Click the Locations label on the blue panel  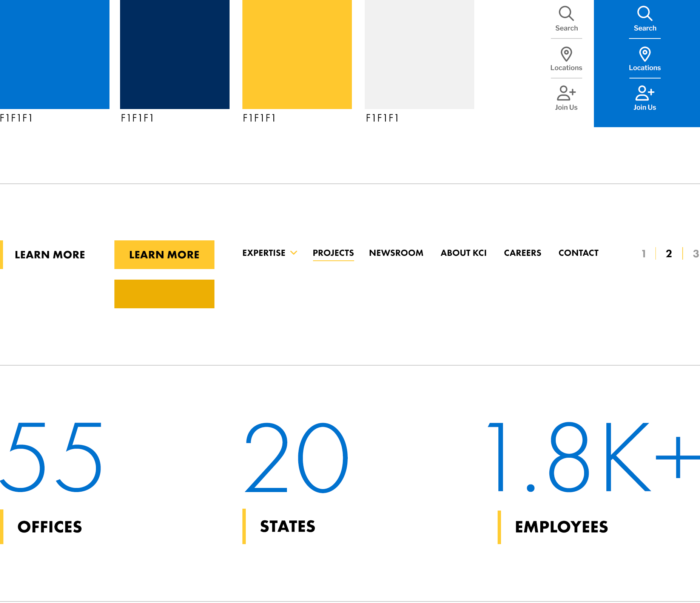[645, 68]
